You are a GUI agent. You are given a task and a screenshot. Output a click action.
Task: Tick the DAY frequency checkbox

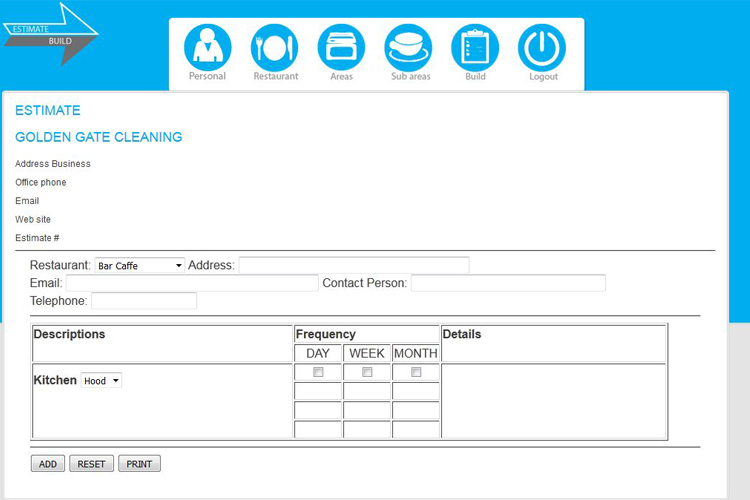pos(318,372)
